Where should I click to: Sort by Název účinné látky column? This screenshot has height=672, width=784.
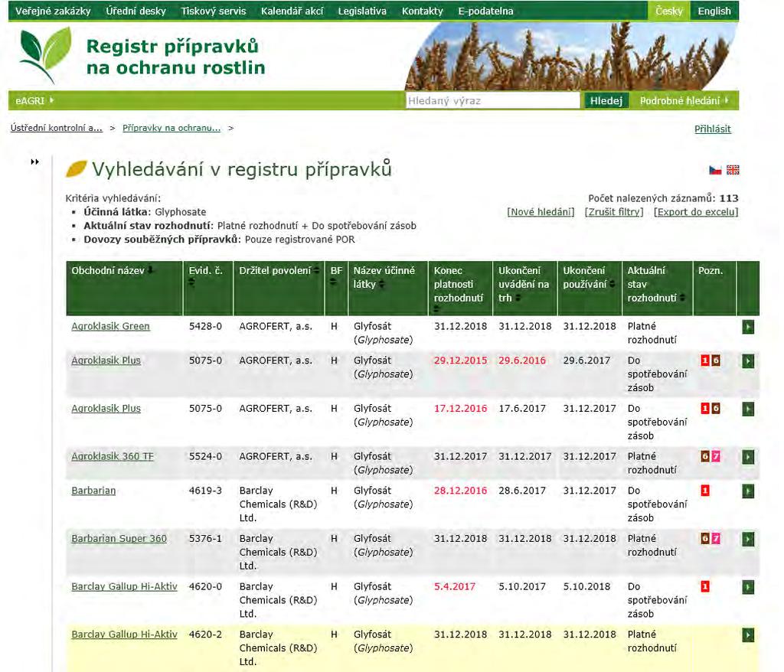381,284
